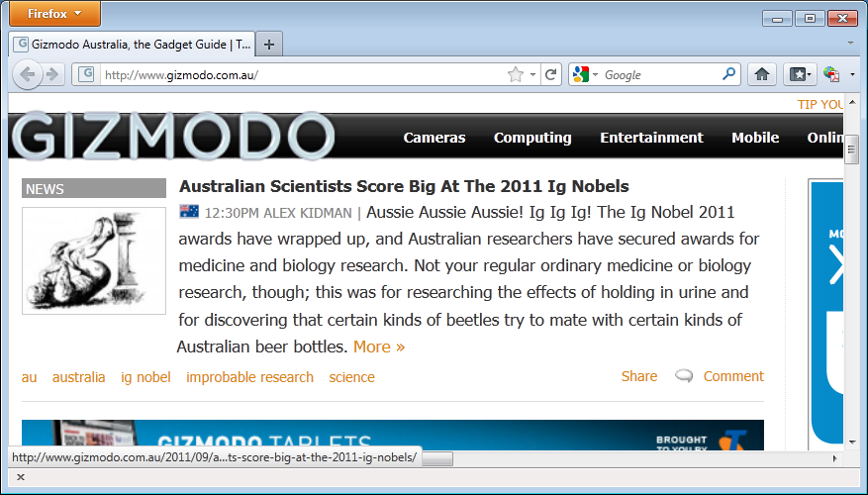The width and height of the screenshot is (868, 495).
Task: Click the vertical scrollbar down arrow
Action: tap(852, 443)
